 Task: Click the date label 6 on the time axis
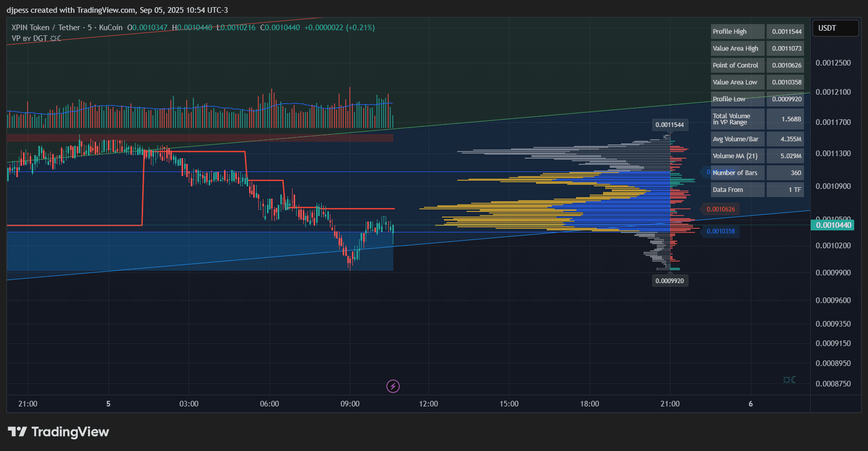click(x=751, y=403)
